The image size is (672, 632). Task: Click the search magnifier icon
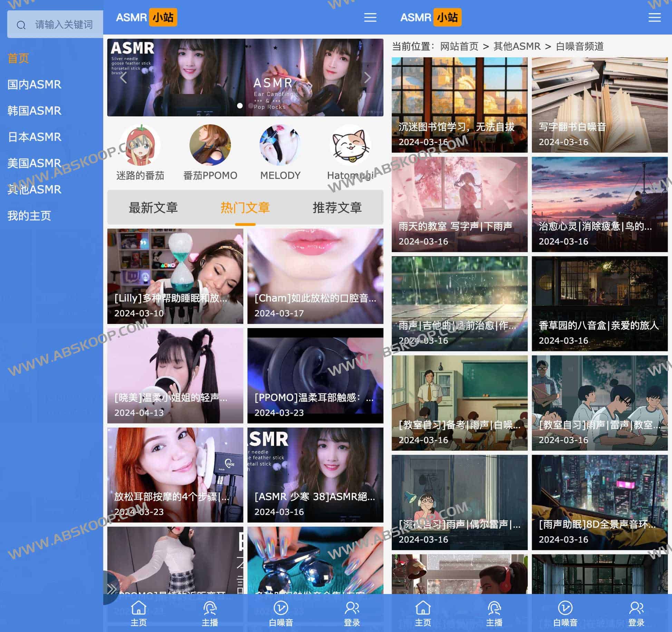21,24
